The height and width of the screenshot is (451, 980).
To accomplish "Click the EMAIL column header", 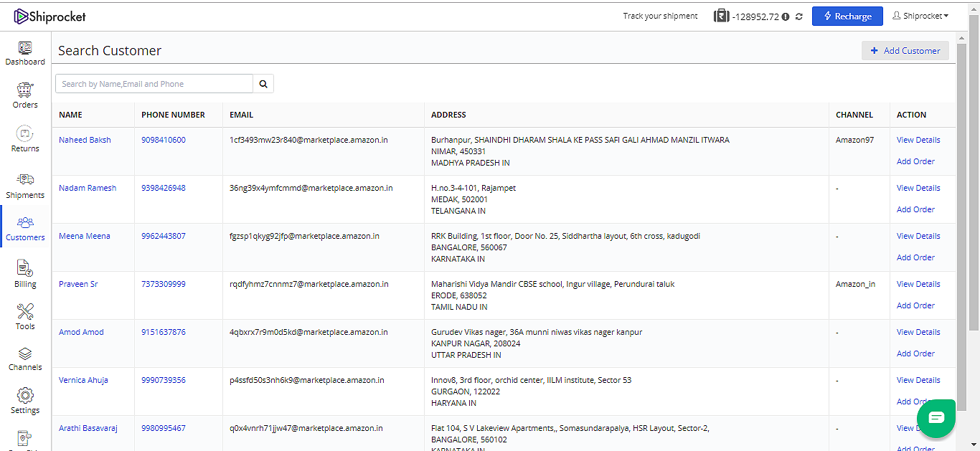I will tap(241, 115).
